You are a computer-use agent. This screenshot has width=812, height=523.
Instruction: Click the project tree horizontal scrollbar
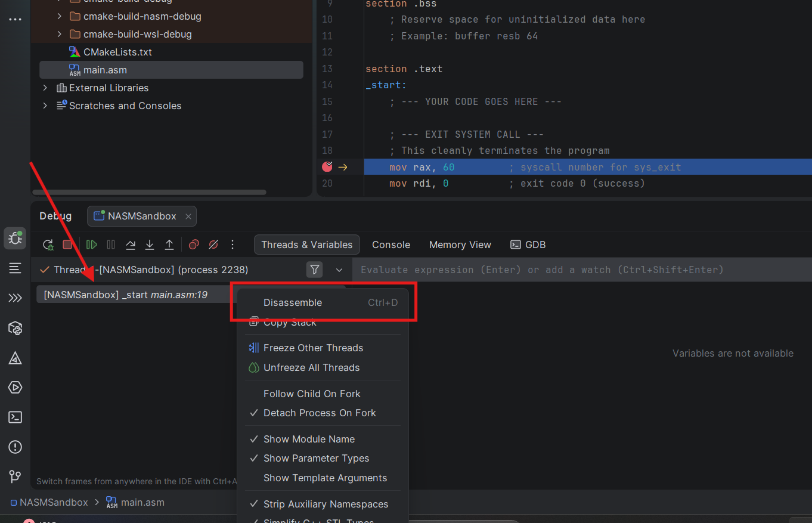pyautogui.click(x=149, y=193)
